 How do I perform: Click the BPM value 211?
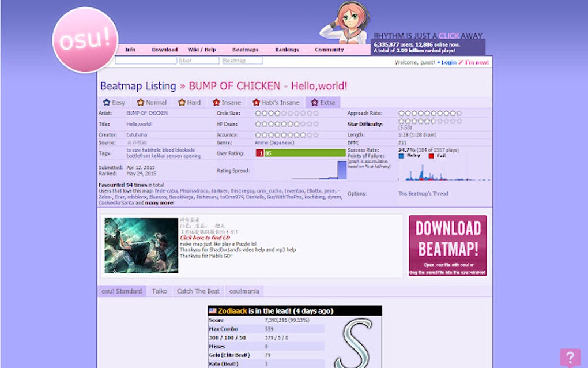402,142
